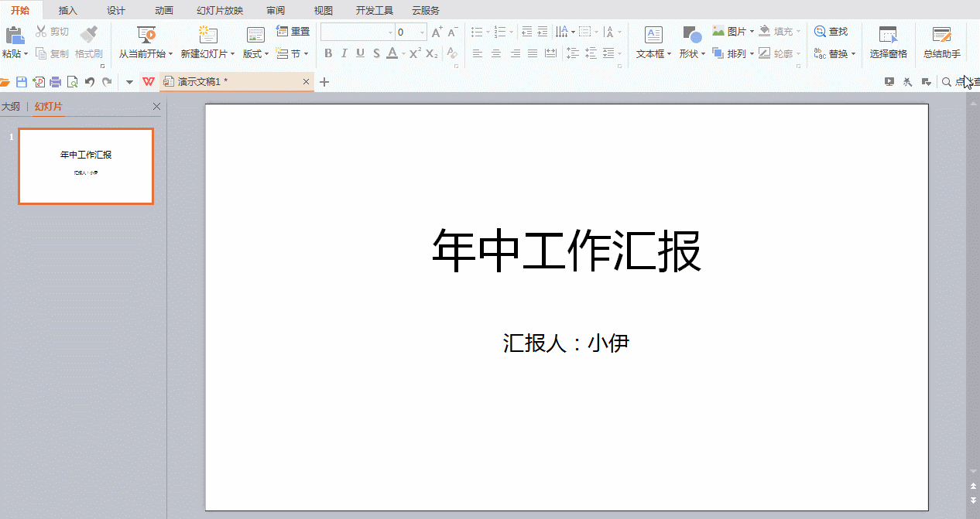Click the Paste (粘贴) clipboard icon
The image size is (980, 519).
pyautogui.click(x=14, y=36)
